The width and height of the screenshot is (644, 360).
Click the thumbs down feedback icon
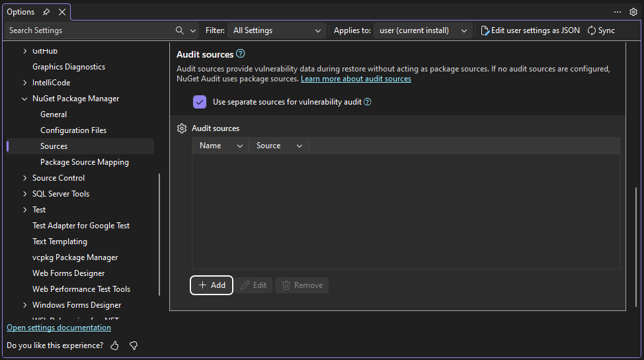tap(134, 345)
